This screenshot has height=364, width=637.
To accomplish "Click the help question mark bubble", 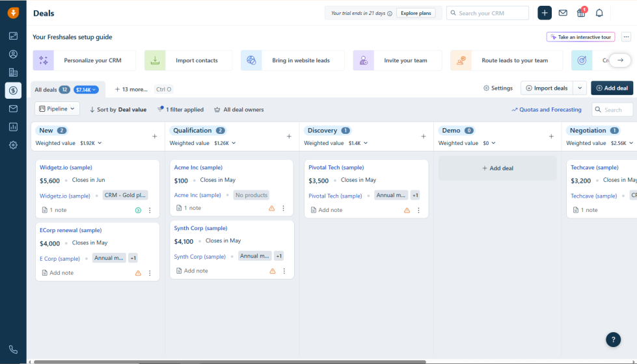I will (x=613, y=339).
